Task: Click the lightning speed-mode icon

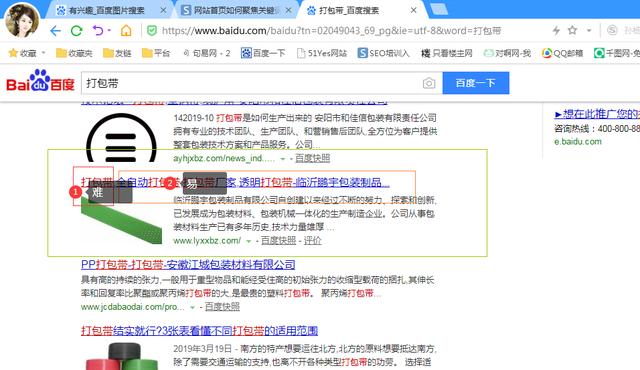Action: coord(556,30)
